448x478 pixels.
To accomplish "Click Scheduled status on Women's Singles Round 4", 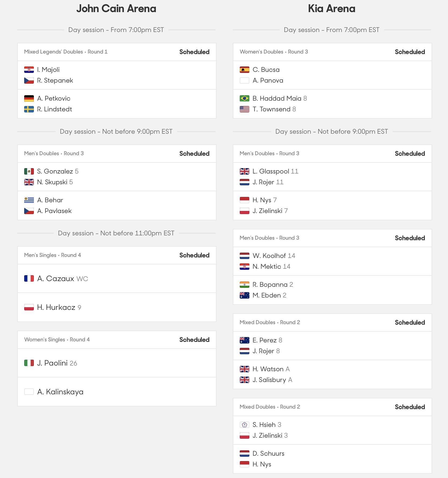I will (194, 340).
